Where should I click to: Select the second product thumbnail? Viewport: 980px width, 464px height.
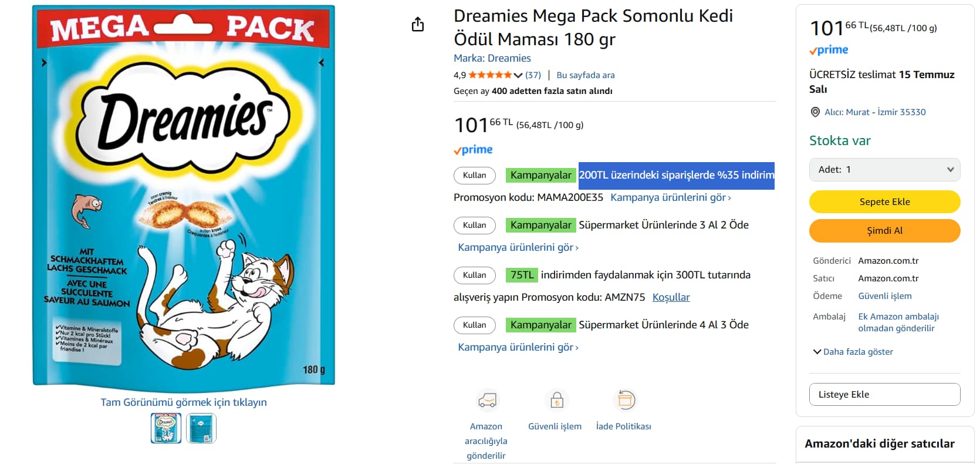click(201, 428)
